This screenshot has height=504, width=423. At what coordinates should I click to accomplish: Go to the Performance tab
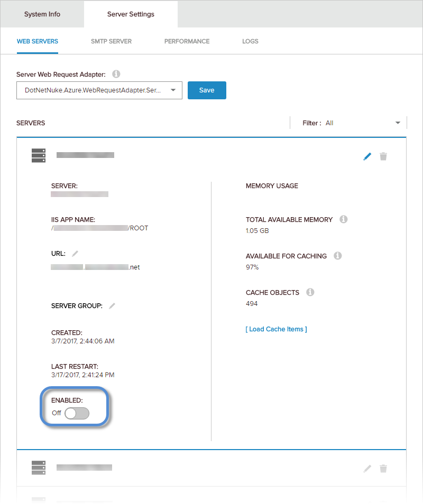click(187, 41)
